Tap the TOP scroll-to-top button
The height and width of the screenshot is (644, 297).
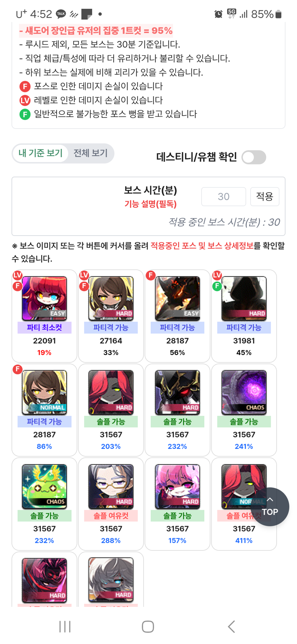coord(270,507)
